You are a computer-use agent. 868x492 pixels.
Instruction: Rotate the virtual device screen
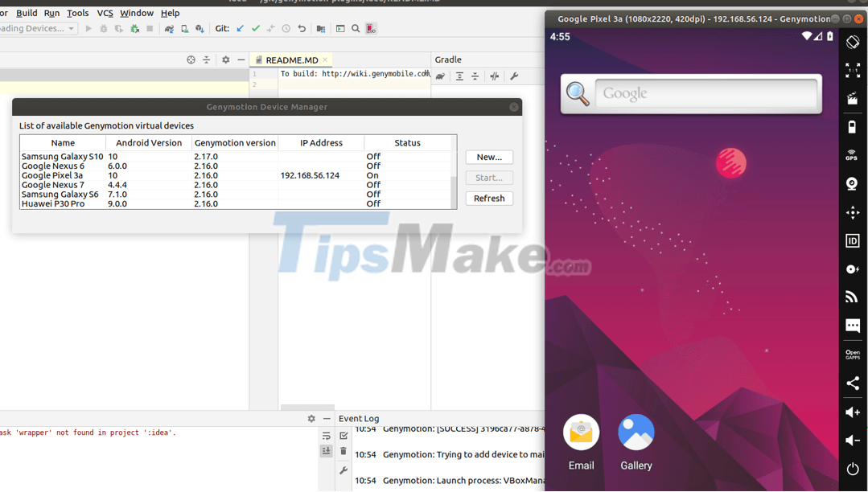click(853, 42)
